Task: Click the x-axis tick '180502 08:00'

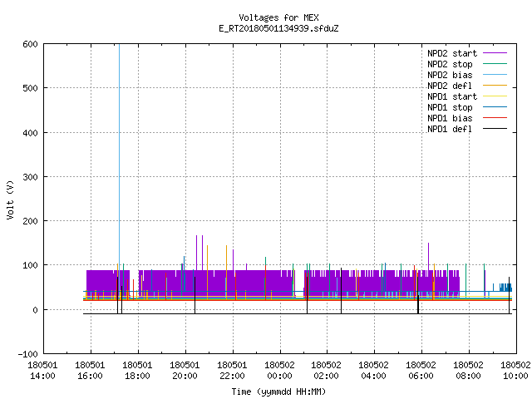Action: [469, 371]
